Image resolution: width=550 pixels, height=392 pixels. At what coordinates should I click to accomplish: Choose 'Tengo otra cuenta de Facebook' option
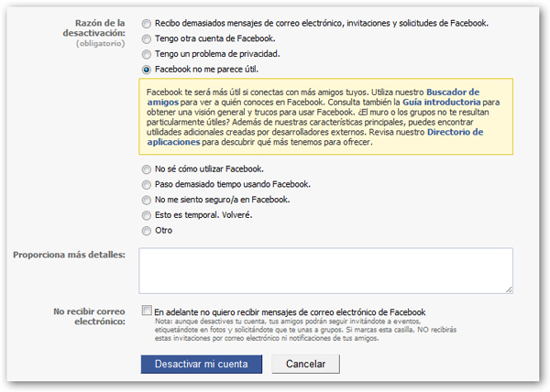click(x=147, y=38)
